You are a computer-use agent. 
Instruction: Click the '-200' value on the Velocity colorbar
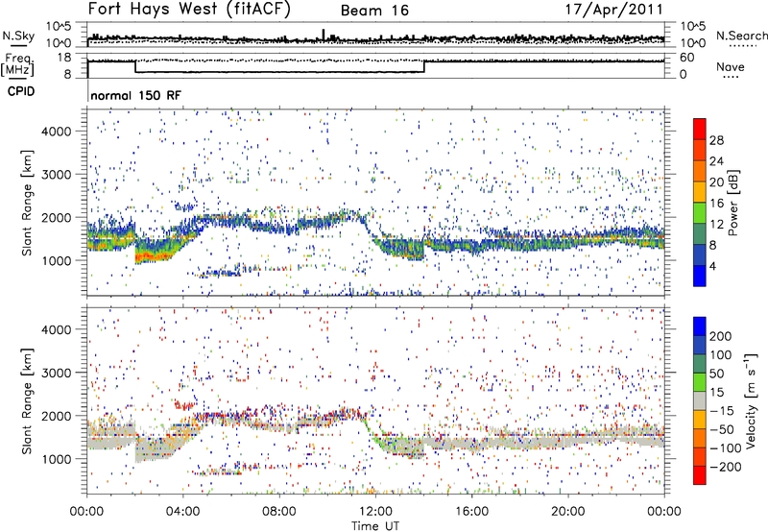click(726, 467)
